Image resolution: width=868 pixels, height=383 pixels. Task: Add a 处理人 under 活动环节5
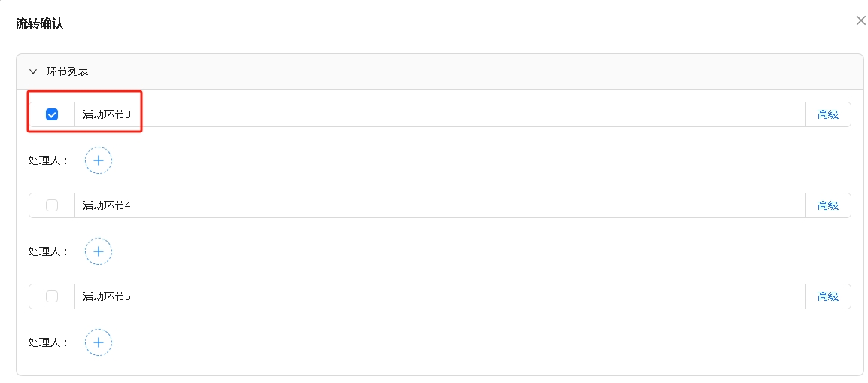[x=98, y=342]
